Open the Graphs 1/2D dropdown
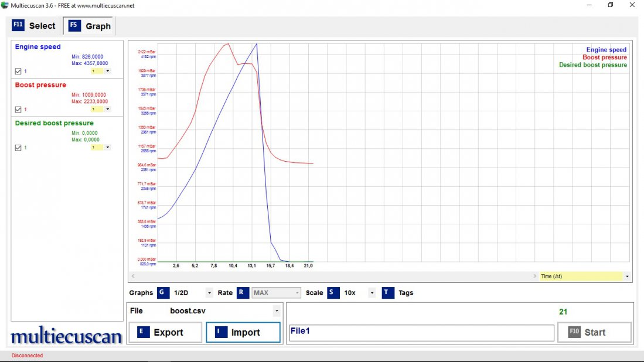The height and width of the screenshot is (362, 644). 209,293
